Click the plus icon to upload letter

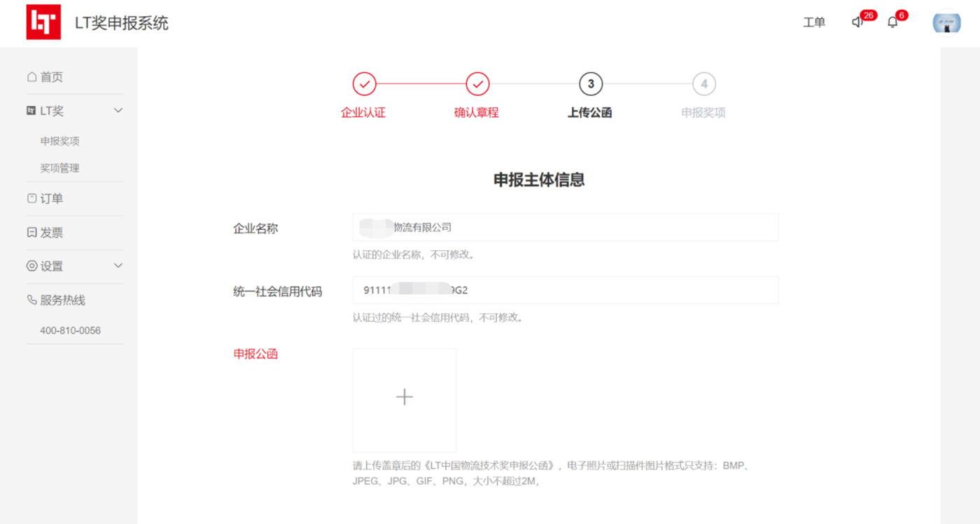pos(405,398)
